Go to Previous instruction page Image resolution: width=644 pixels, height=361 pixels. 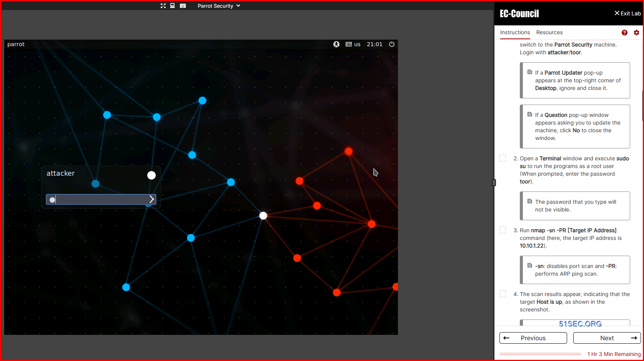pyautogui.click(x=533, y=338)
